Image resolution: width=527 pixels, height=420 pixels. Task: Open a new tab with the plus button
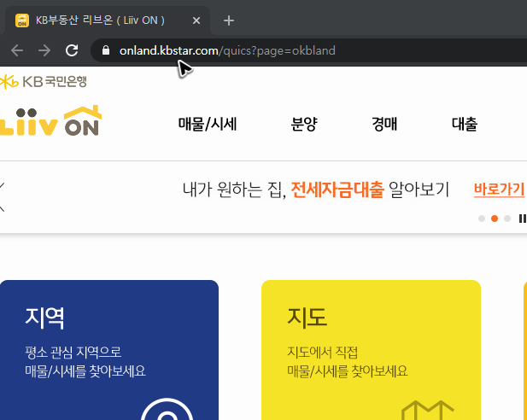pyautogui.click(x=229, y=20)
